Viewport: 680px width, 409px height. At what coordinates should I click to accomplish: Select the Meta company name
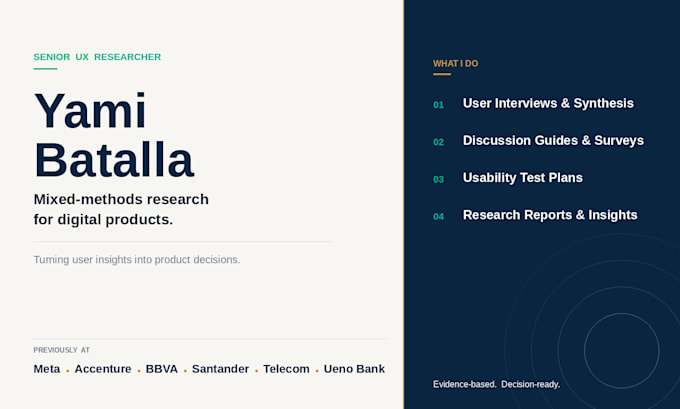point(47,369)
